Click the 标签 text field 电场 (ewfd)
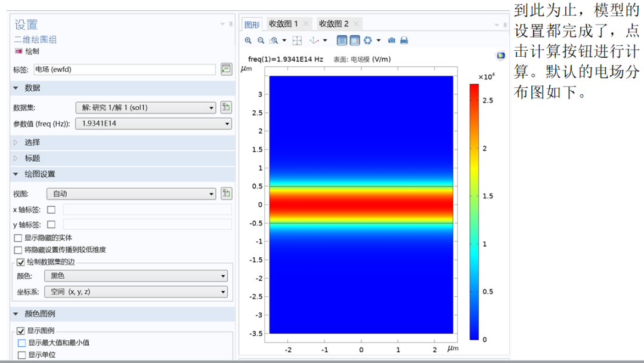This screenshot has height=363, width=644. [x=124, y=69]
